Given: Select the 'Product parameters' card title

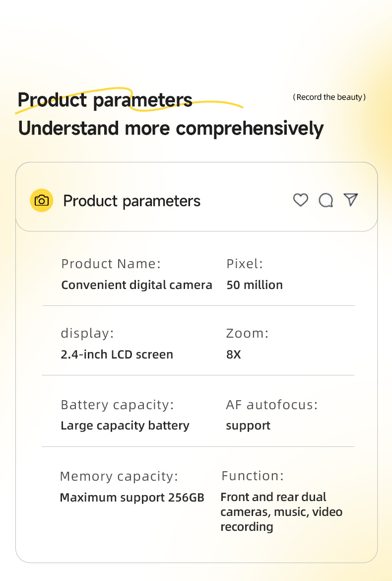Looking at the screenshot, I should (x=132, y=201).
